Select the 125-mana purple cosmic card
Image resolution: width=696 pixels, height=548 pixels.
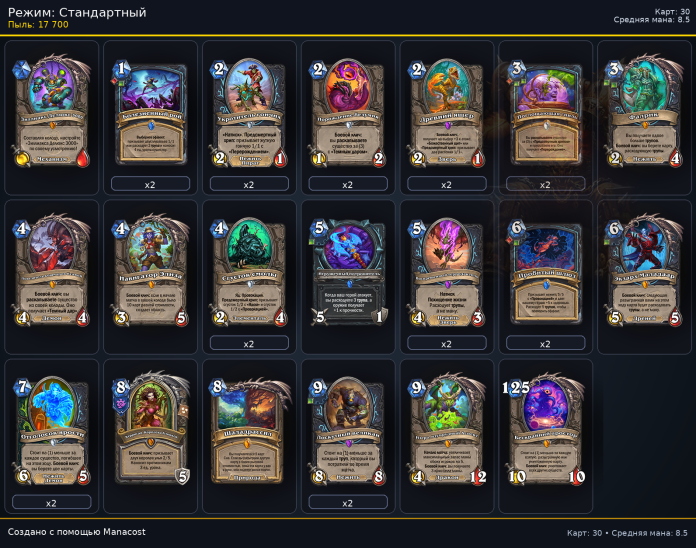tap(546, 430)
